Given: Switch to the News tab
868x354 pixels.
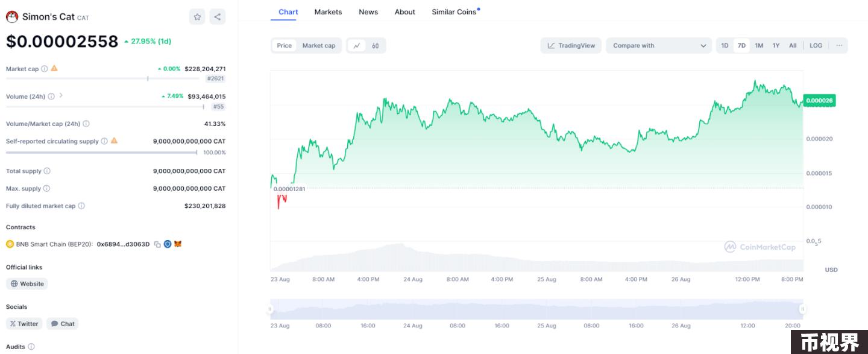Looking at the screenshot, I should [x=368, y=12].
